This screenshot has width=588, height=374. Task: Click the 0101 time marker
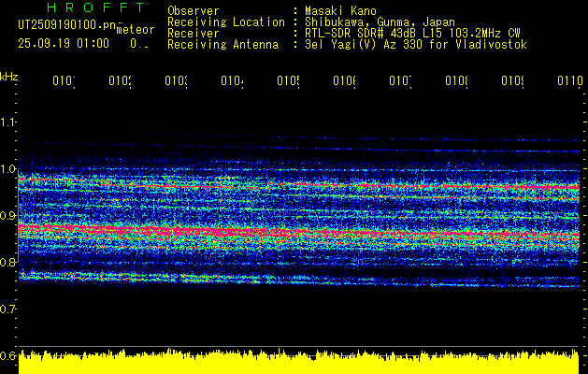click(64, 81)
